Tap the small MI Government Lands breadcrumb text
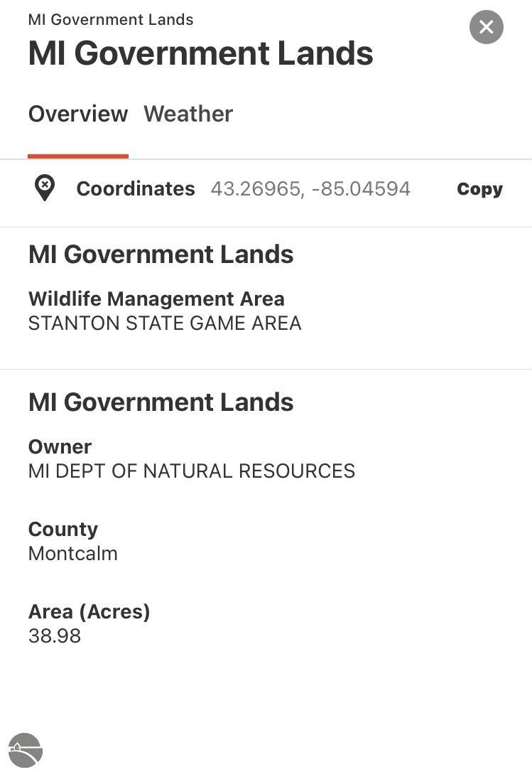Viewport: 532px width, 772px height. click(x=111, y=20)
